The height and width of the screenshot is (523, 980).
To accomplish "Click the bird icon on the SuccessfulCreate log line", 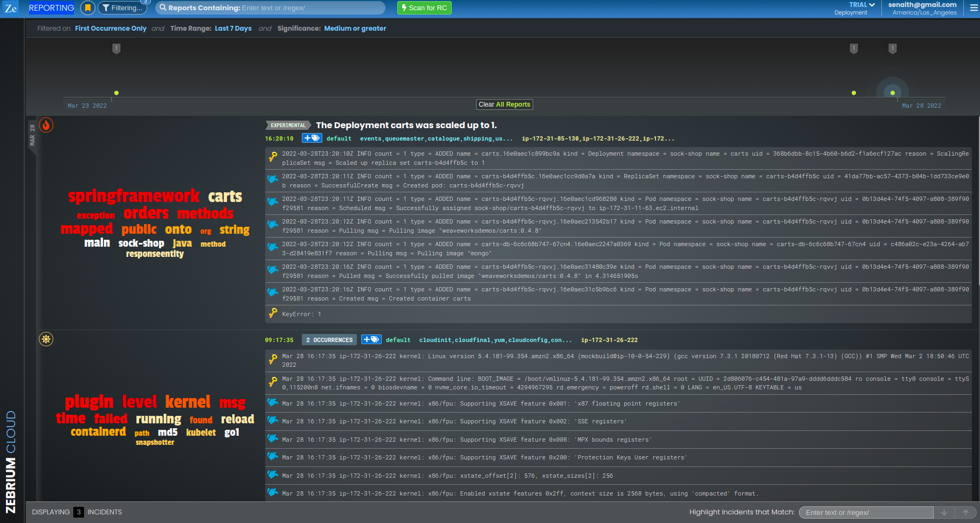I will (273, 179).
